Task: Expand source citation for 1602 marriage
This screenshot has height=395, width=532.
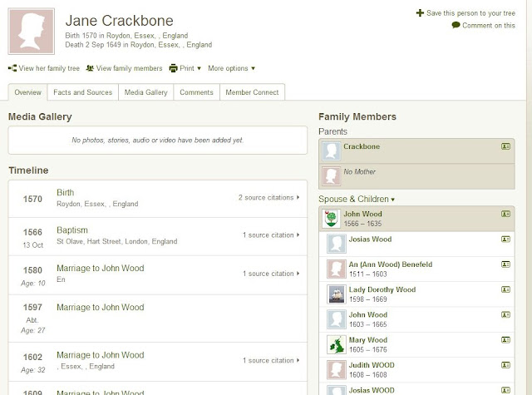Action: (271, 360)
